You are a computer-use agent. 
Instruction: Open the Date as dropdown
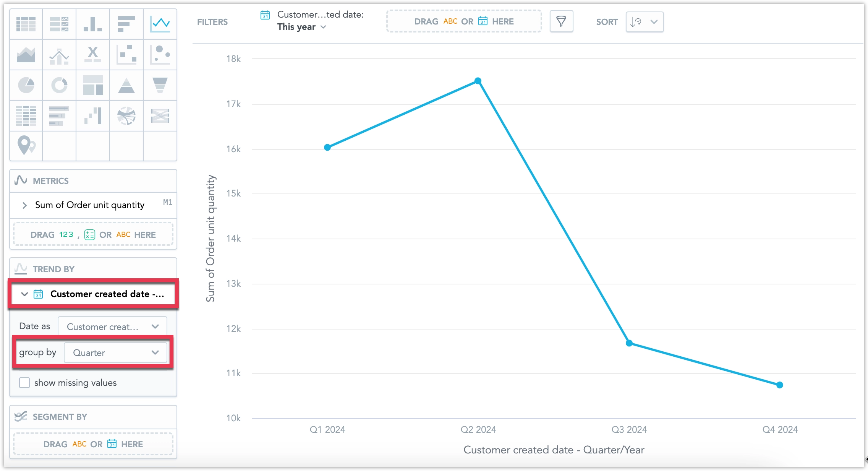pyautogui.click(x=112, y=326)
